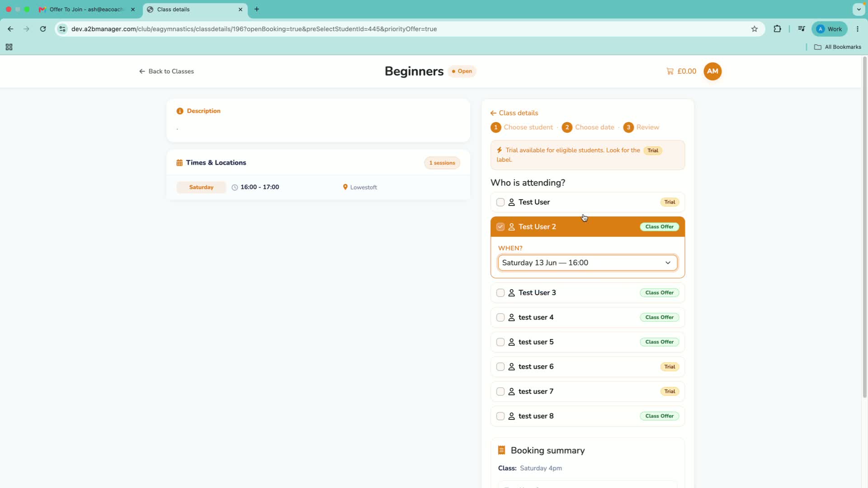Image resolution: width=868 pixels, height=488 pixels.
Task: Tick the Test User 3 checkbox
Action: 500,293
